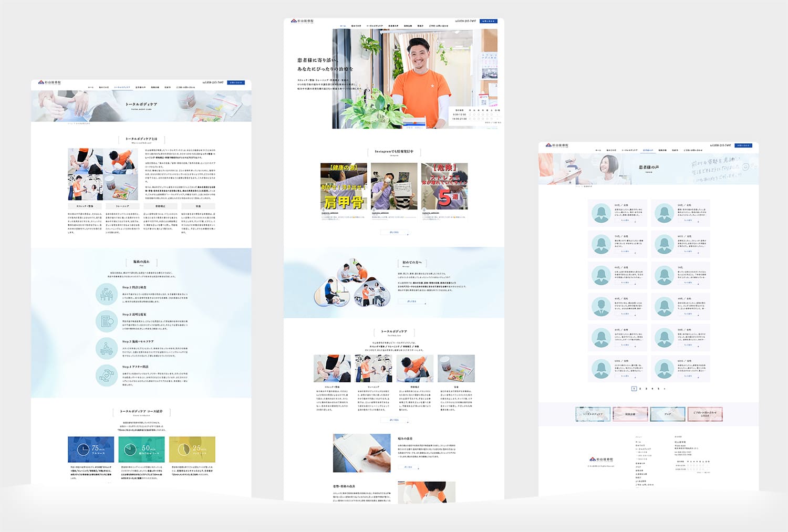Image resolution: width=788 pixels, height=532 pixels.
Task: Open the Instagram post showing 肩甲骨 text
Action: click(344, 186)
